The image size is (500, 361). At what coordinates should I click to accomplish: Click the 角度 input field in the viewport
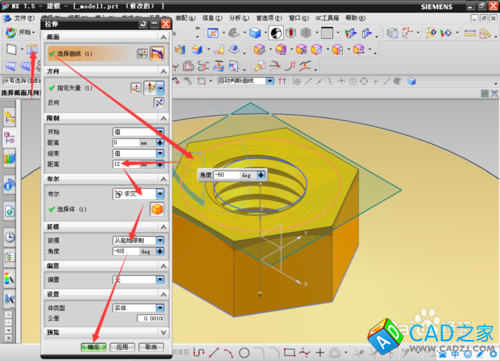(227, 175)
